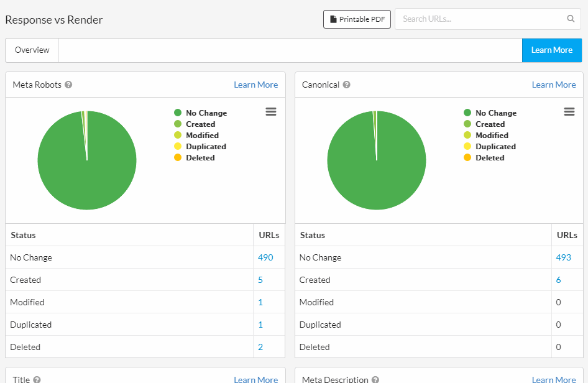The width and height of the screenshot is (588, 383).
Task: Click the search magnifier icon
Action: point(571,19)
